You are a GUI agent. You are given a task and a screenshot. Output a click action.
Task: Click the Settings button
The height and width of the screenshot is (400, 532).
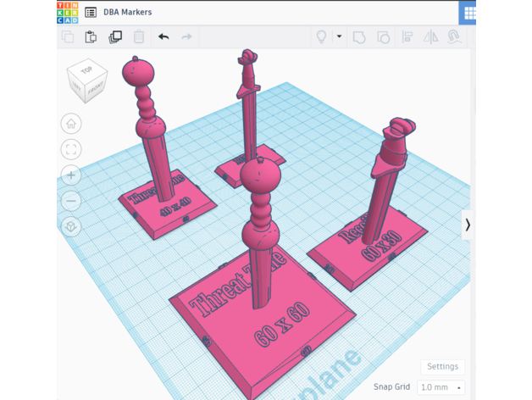(x=442, y=367)
